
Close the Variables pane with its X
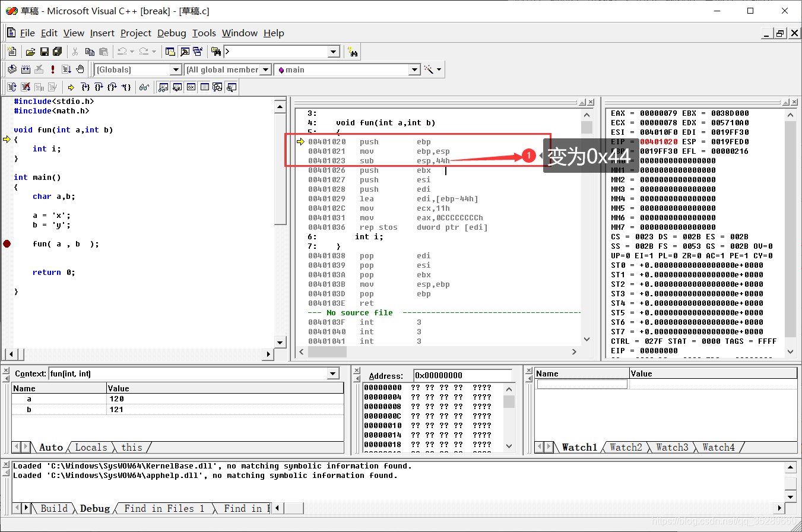pyautogui.click(x=5, y=369)
